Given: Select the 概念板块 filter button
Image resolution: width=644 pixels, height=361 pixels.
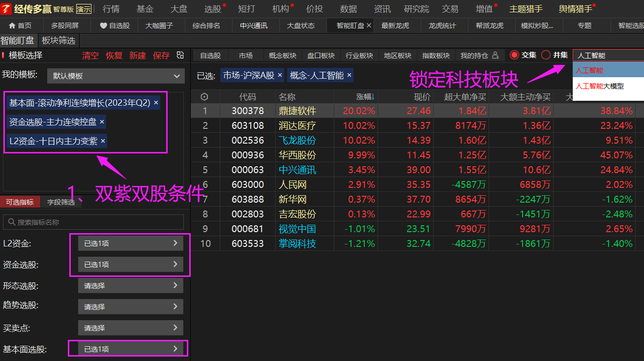Looking at the screenshot, I should tap(283, 56).
